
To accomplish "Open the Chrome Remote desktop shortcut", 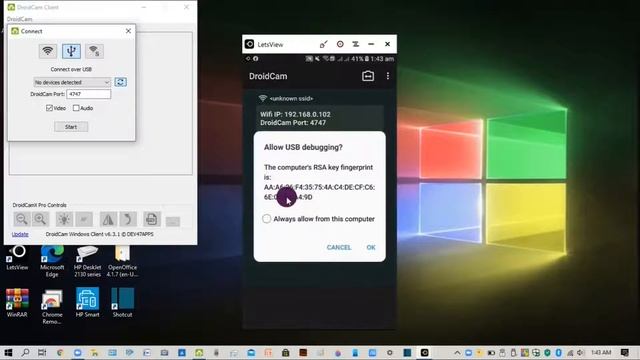I will coord(52,307).
